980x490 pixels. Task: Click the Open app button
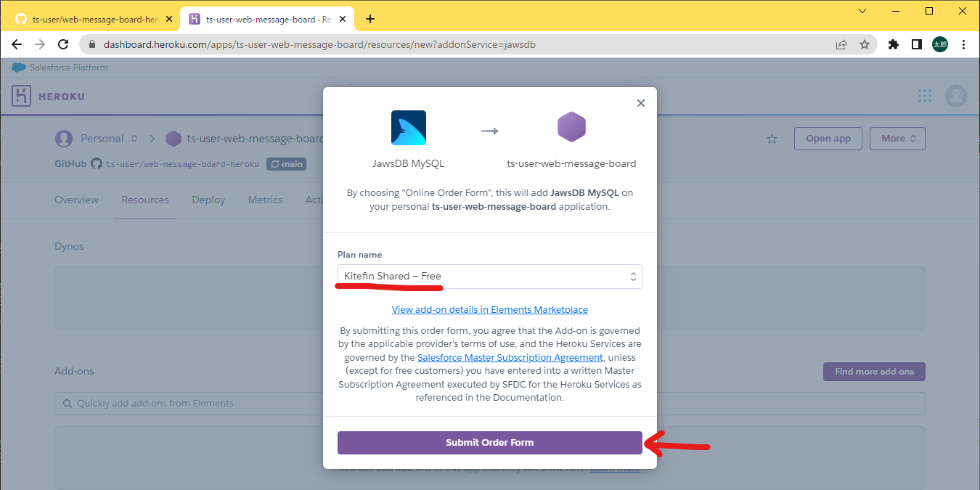click(828, 139)
